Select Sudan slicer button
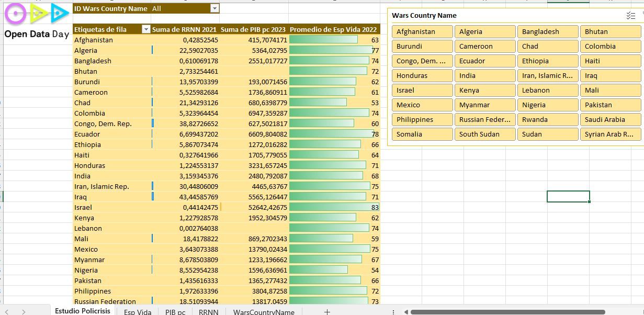Image resolution: width=644 pixels, height=315 pixels. (548, 134)
